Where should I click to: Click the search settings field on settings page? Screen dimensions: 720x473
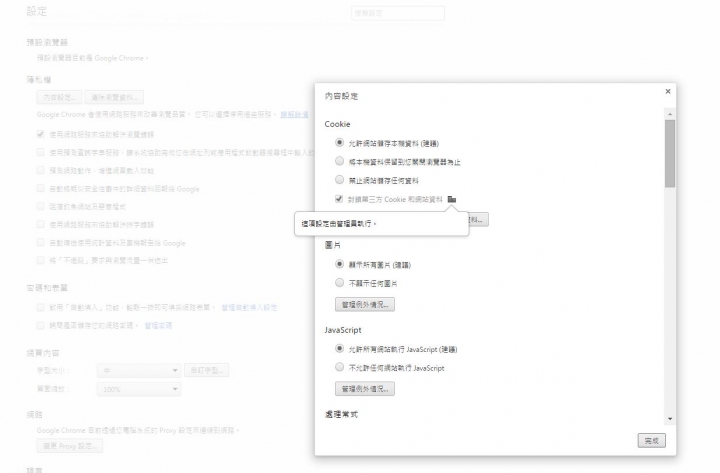pyautogui.click(x=398, y=13)
